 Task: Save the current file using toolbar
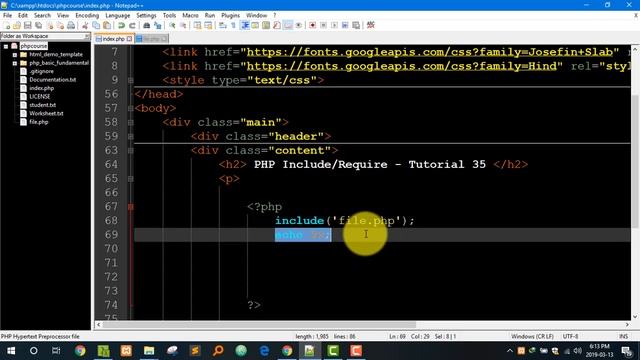(27, 25)
